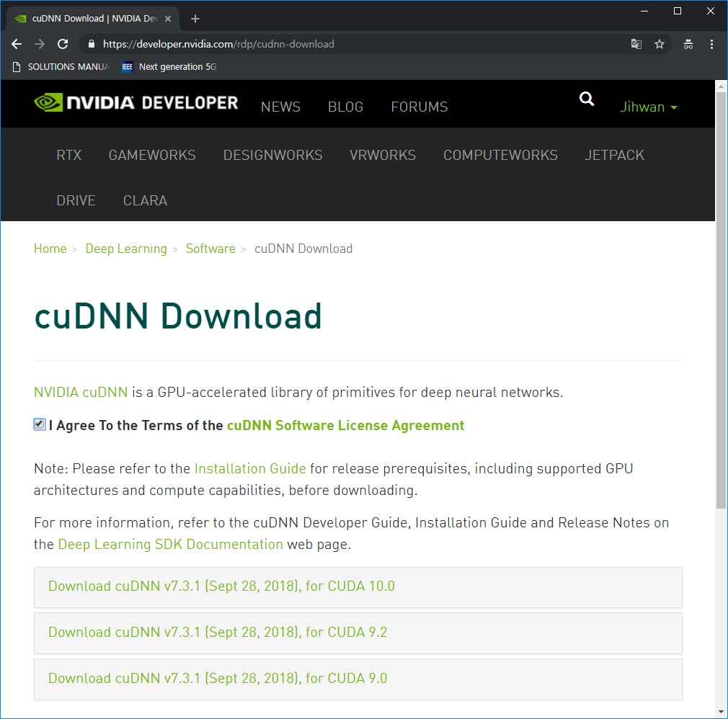This screenshot has width=728, height=719.
Task: Open the cuDNN Software License Agreement
Action: click(345, 425)
